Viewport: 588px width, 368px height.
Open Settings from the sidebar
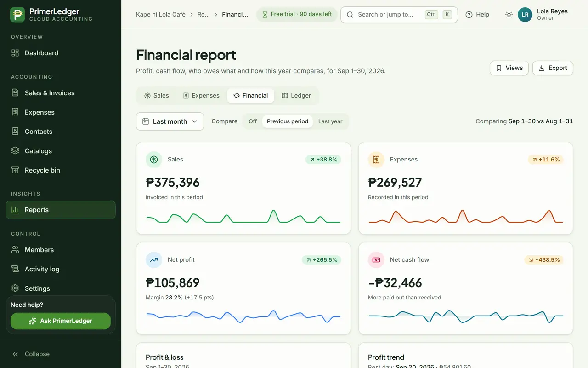(61, 288)
